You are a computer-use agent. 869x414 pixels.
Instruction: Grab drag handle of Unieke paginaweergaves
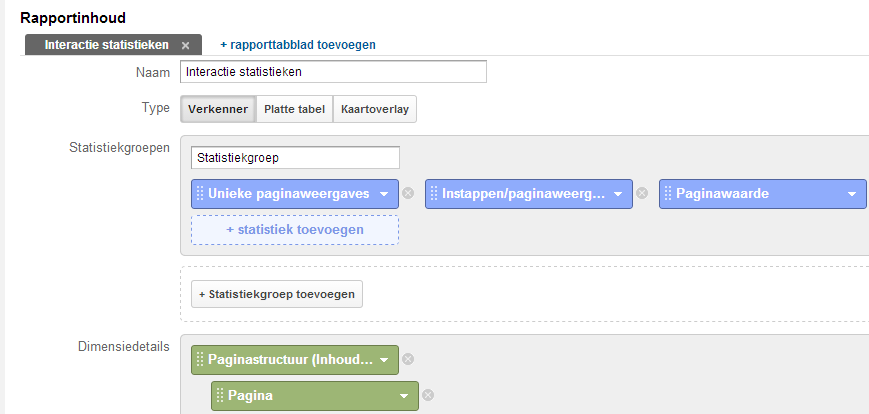(x=200, y=194)
